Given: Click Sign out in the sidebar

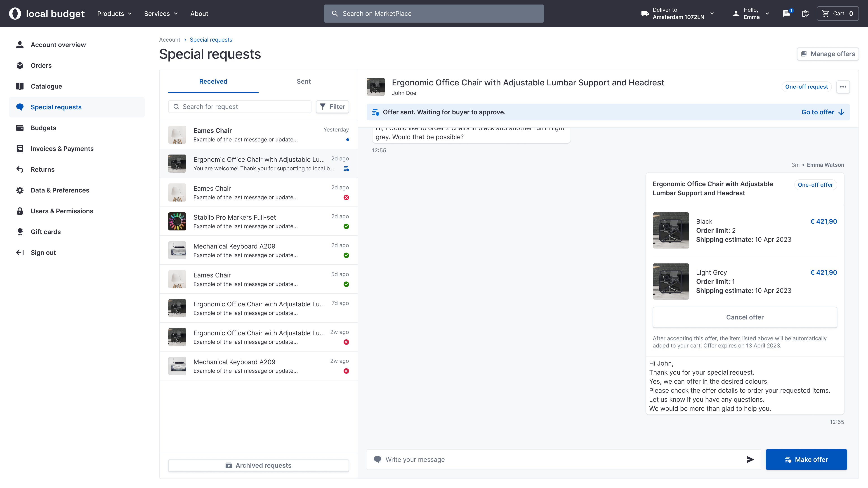Looking at the screenshot, I should 43,253.
